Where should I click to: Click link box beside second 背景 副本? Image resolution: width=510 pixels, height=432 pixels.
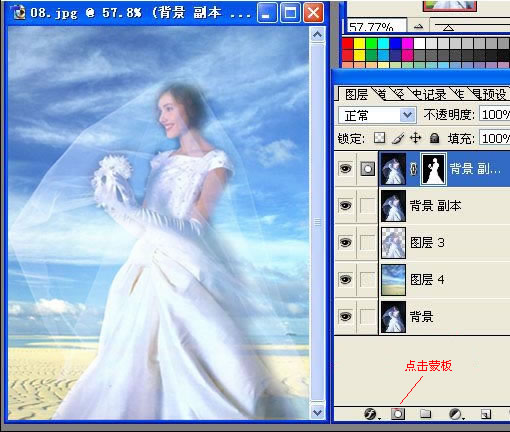coord(368,206)
